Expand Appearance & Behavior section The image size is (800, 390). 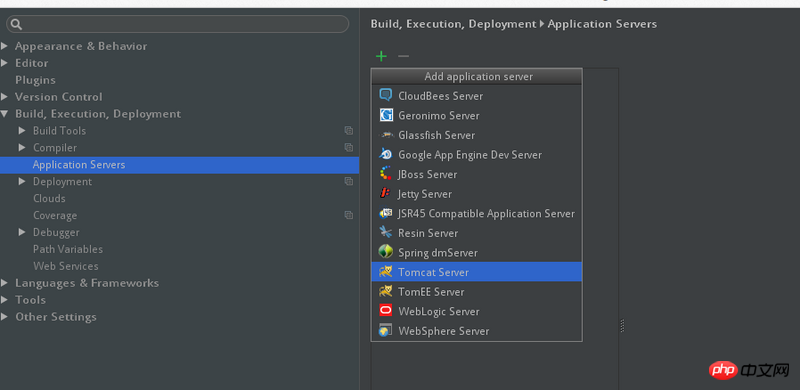(x=5, y=46)
